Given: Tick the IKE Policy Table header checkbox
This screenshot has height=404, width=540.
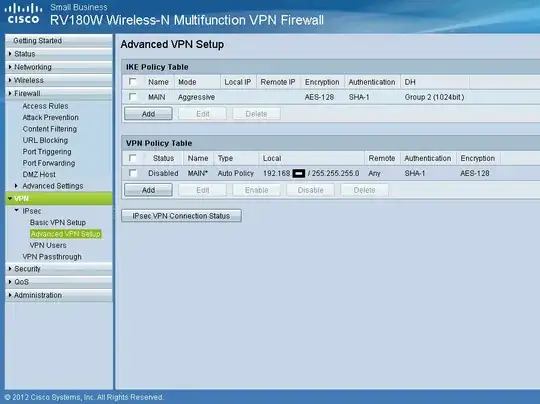Looking at the screenshot, I should click(x=132, y=82).
